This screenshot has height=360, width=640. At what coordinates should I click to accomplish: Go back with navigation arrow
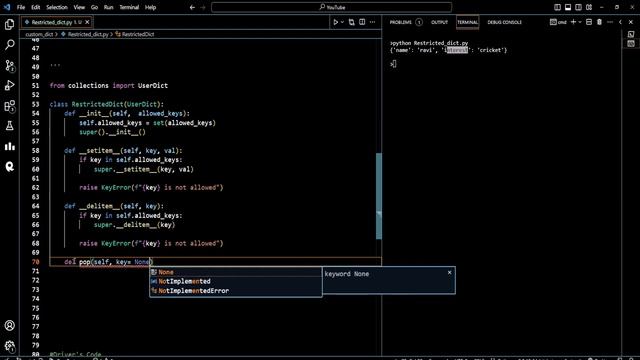(192, 7)
